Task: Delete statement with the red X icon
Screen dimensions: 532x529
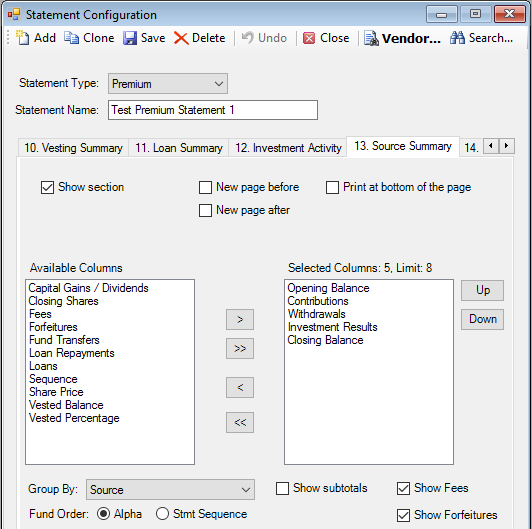Action: point(181,38)
